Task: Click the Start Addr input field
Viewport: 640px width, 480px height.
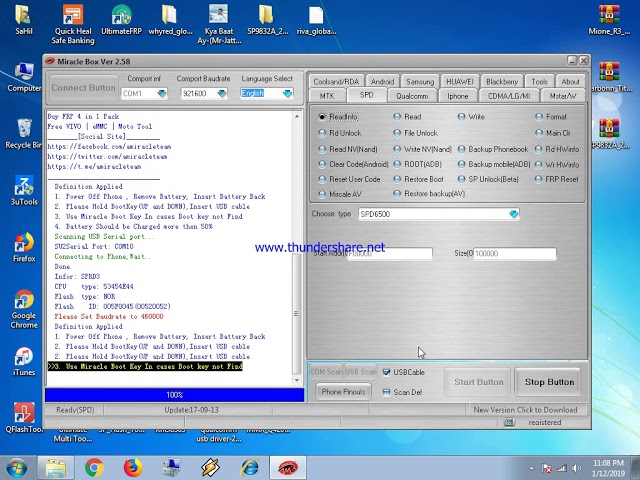Action: click(x=389, y=253)
